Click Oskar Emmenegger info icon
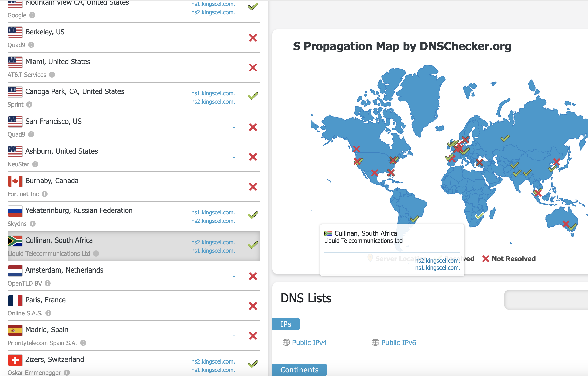 [67, 373]
